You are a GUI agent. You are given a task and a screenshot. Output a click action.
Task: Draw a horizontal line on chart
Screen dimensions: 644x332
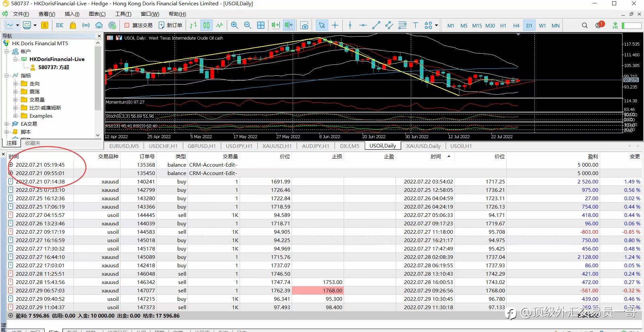coord(363,25)
